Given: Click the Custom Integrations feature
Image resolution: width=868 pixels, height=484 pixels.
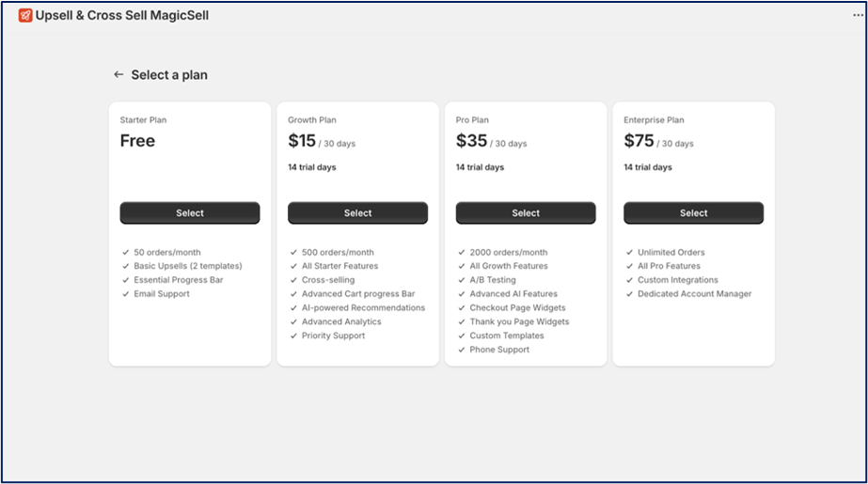Looking at the screenshot, I should coord(678,280).
